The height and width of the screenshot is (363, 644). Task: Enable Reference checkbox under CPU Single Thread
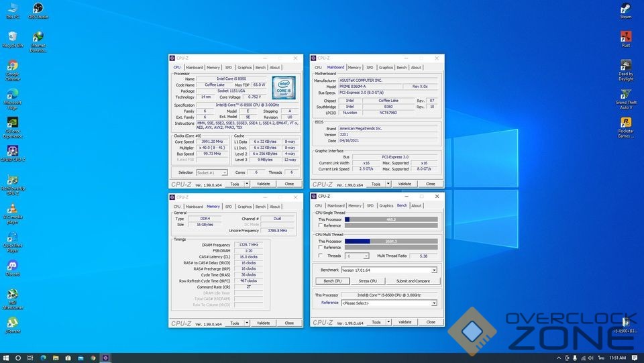(321, 225)
